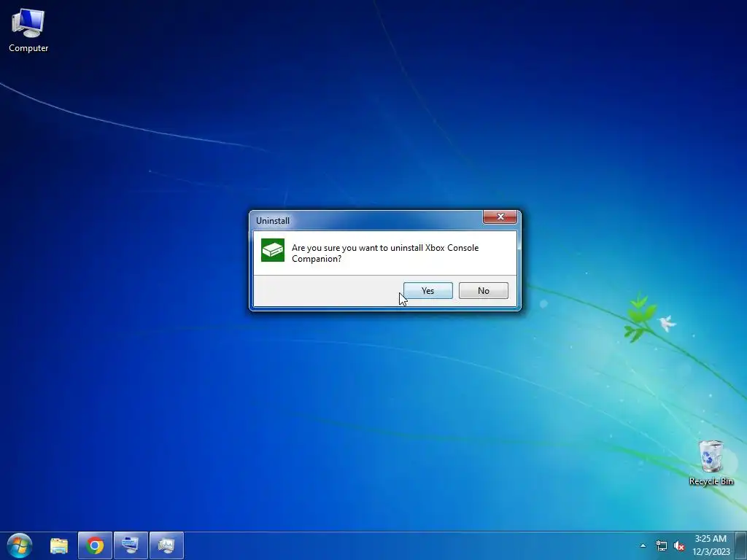Switch to last taskbar app next to monitor app
Image resolution: width=747 pixels, height=560 pixels.
tap(166, 545)
